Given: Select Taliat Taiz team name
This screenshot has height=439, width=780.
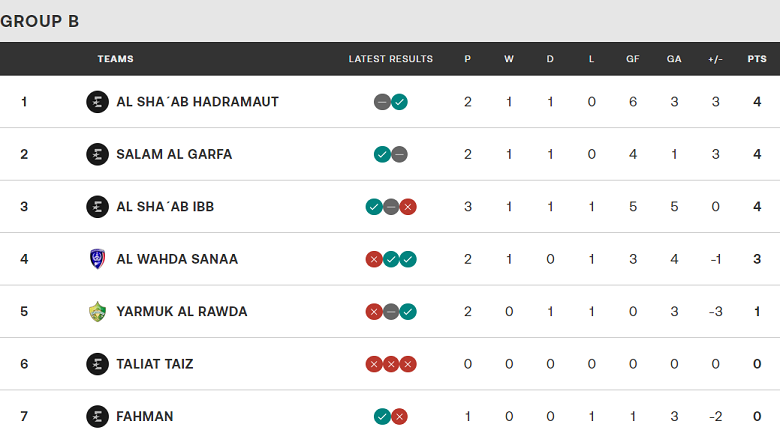Looking at the screenshot, I should tap(155, 364).
